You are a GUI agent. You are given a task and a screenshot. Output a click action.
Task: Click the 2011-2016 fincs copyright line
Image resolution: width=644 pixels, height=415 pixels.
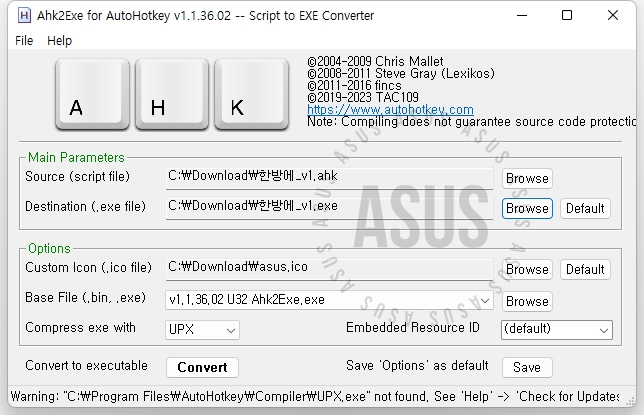[354, 85]
